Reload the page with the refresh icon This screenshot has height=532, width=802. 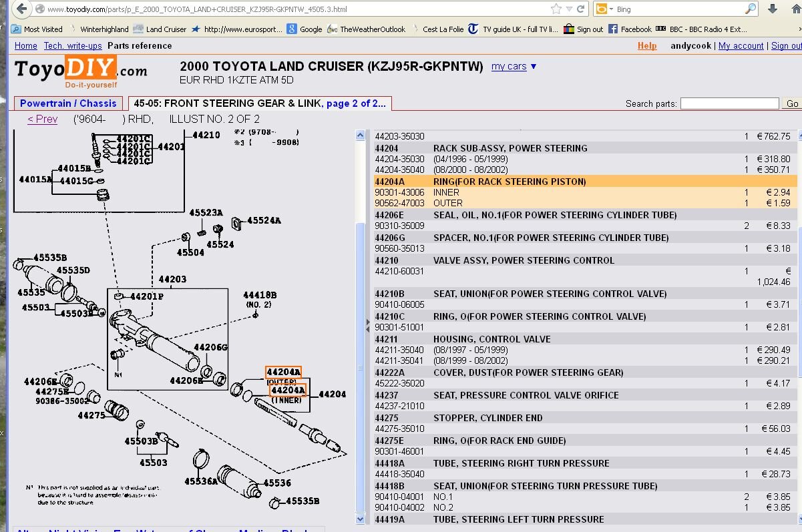click(x=581, y=9)
